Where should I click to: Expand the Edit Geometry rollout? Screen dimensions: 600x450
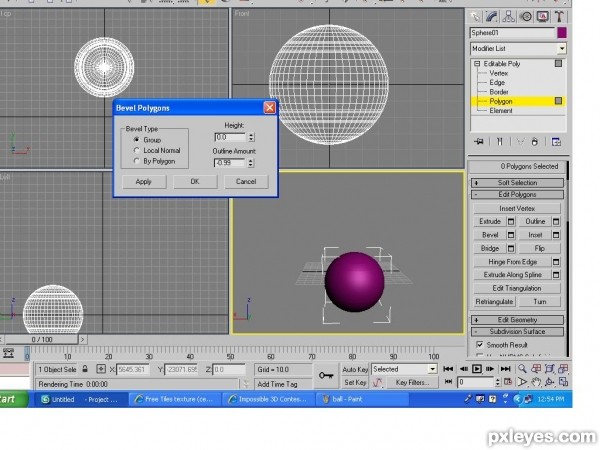pos(517,320)
